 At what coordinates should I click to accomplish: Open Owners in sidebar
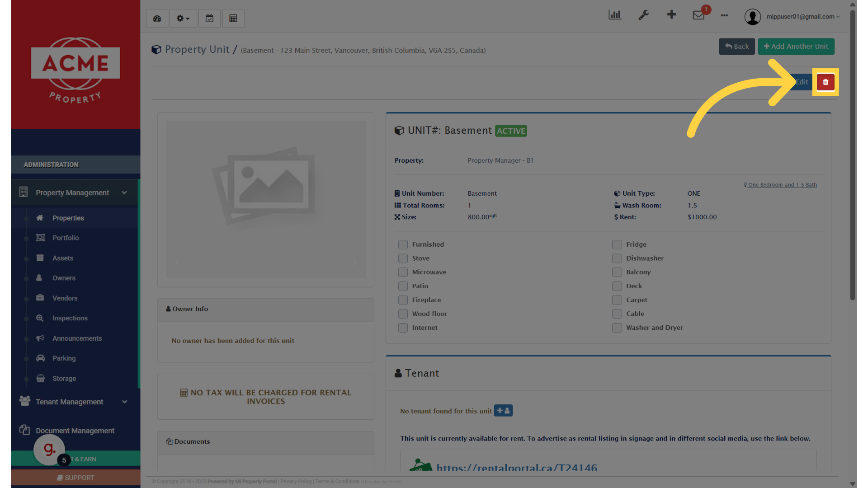coord(64,278)
